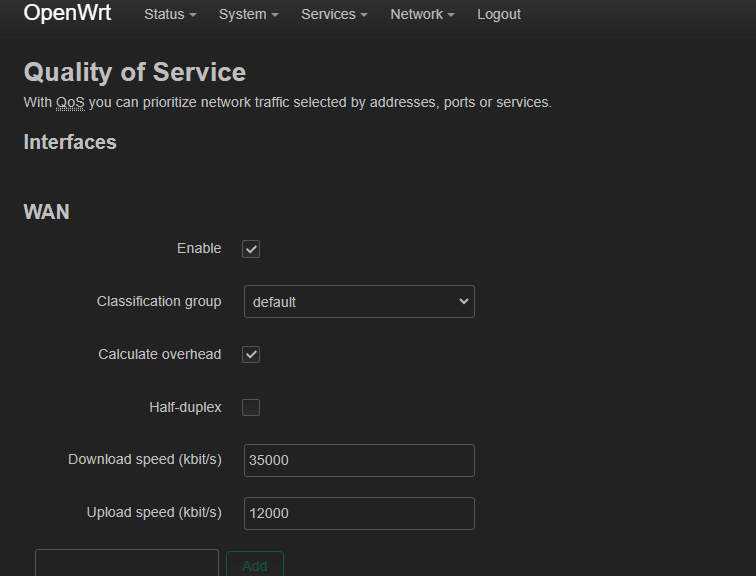The width and height of the screenshot is (756, 576).
Task: Click the caret arrow next to Services
Action: (364, 15)
